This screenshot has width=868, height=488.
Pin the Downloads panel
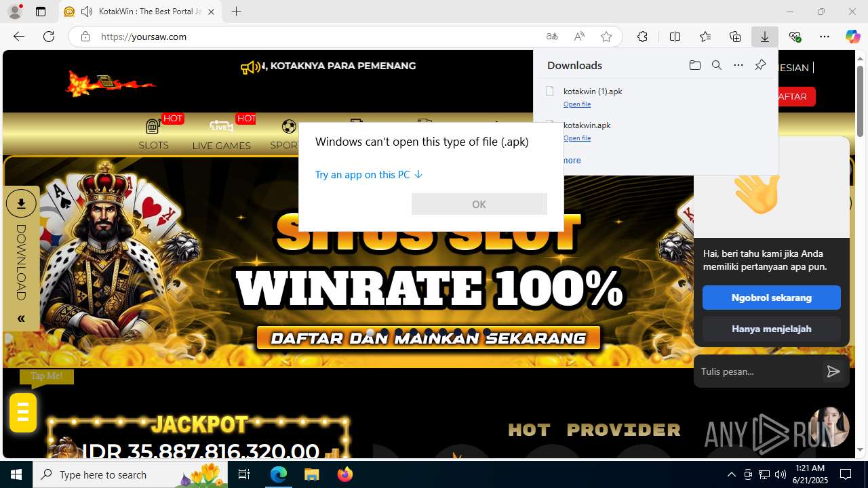tap(760, 65)
